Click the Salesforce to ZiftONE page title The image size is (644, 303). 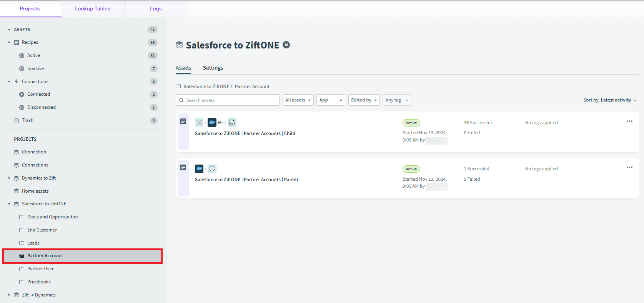pyautogui.click(x=233, y=45)
